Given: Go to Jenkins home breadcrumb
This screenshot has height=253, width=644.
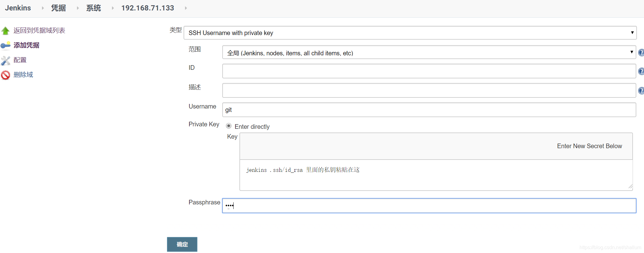Looking at the screenshot, I should [x=18, y=8].
